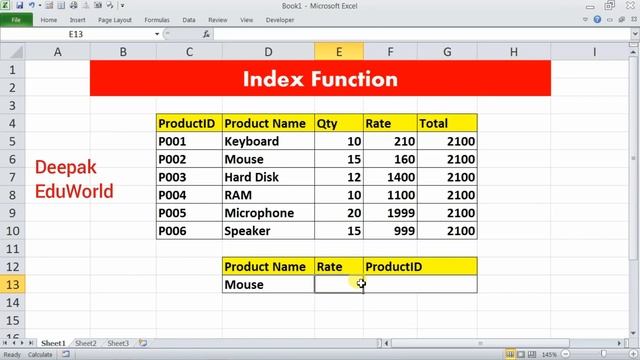The width and height of the screenshot is (640, 360).
Task: Click the Undo arrow icon
Action: 31,5
